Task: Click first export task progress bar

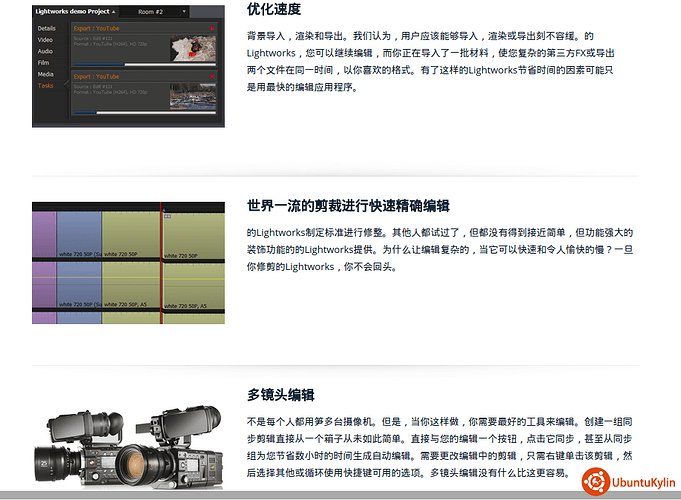Action: click(145, 65)
